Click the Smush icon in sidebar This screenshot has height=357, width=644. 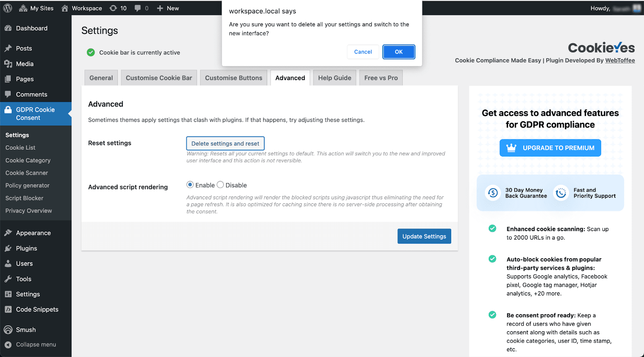[x=8, y=330]
